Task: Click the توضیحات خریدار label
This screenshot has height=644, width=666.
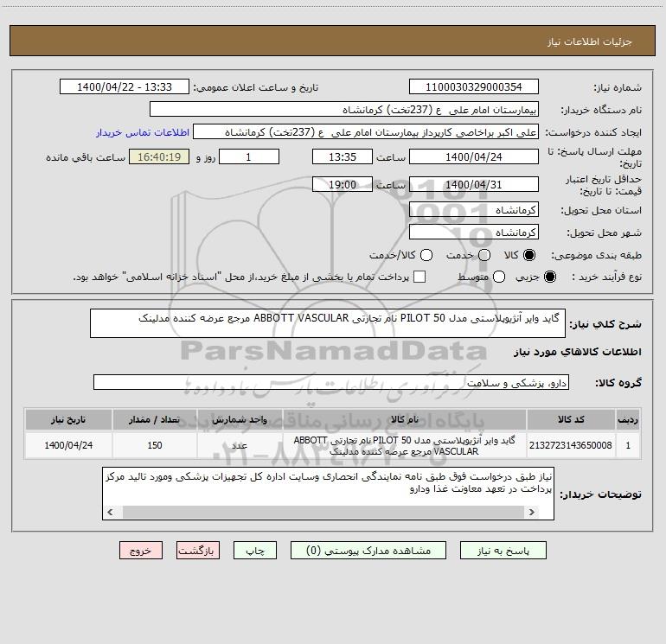Action: point(600,494)
